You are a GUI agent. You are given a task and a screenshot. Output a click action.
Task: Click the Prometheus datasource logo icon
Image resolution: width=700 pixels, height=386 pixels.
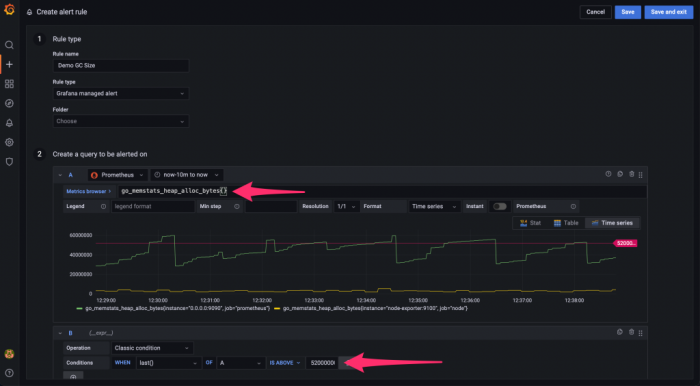[94, 175]
